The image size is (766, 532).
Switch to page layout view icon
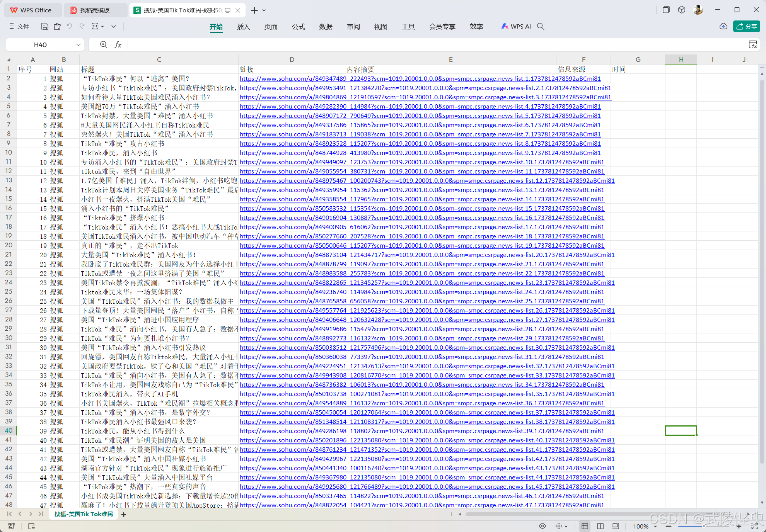[616, 526]
